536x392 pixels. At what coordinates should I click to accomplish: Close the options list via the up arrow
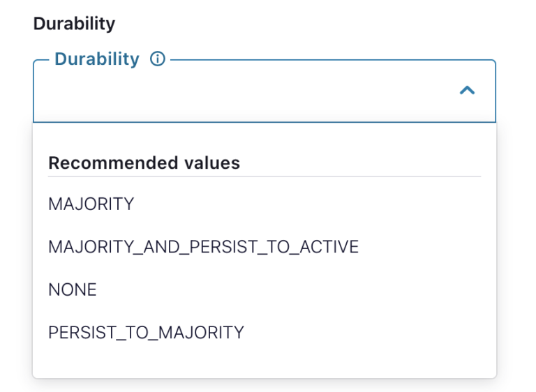(467, 90)
